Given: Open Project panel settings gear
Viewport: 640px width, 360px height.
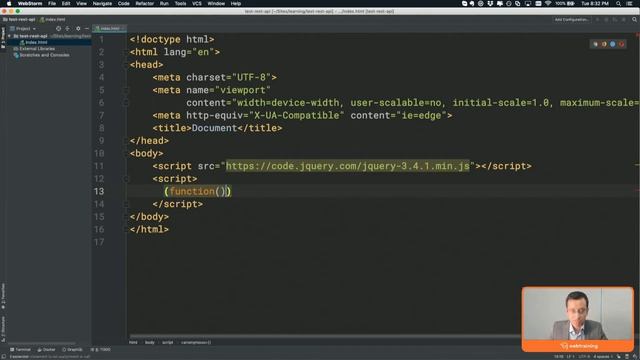Looking at the screenshot, I should pyautogui.click(x=78, y=29).
